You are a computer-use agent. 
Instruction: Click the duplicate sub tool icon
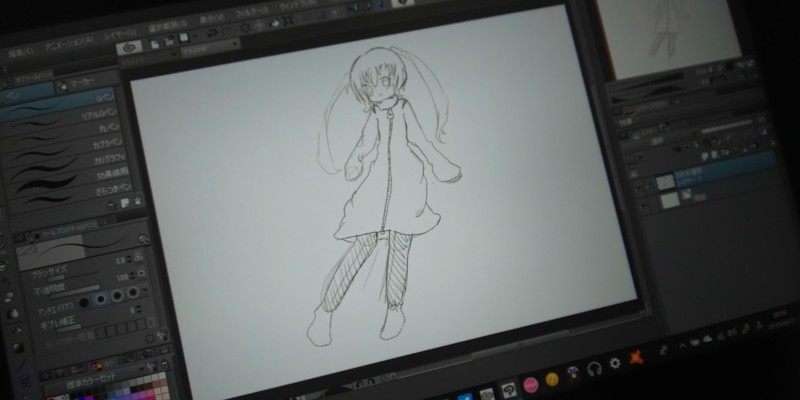point(125,203)
